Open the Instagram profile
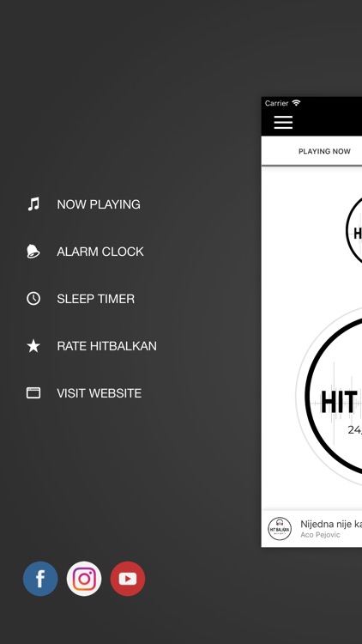The height and width of the screenshot is (644, 362). click(x=84, y=578)
